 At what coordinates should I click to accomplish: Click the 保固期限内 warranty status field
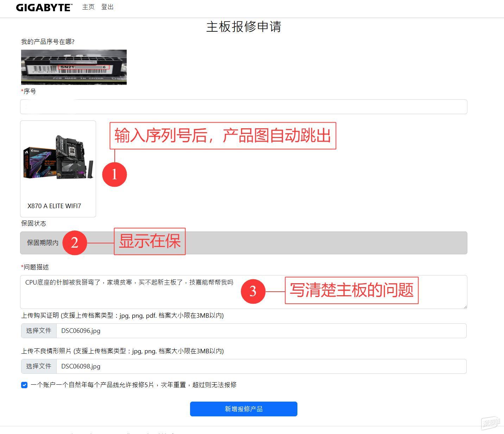244,243
